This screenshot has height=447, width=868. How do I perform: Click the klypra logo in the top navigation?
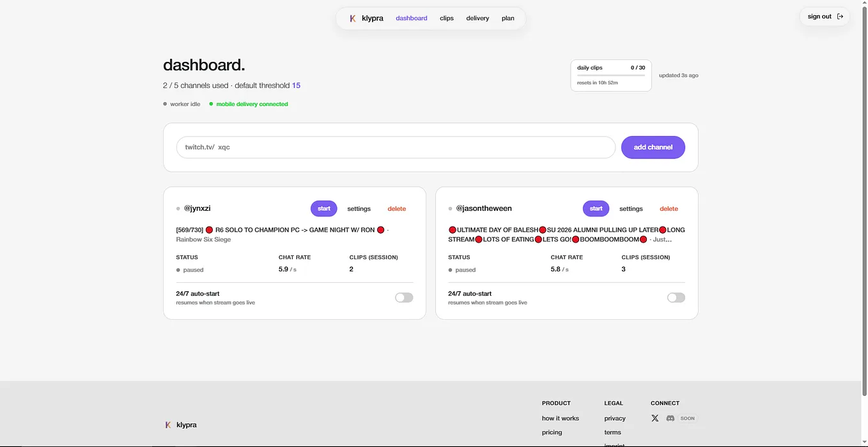click(x=366, y=19)
